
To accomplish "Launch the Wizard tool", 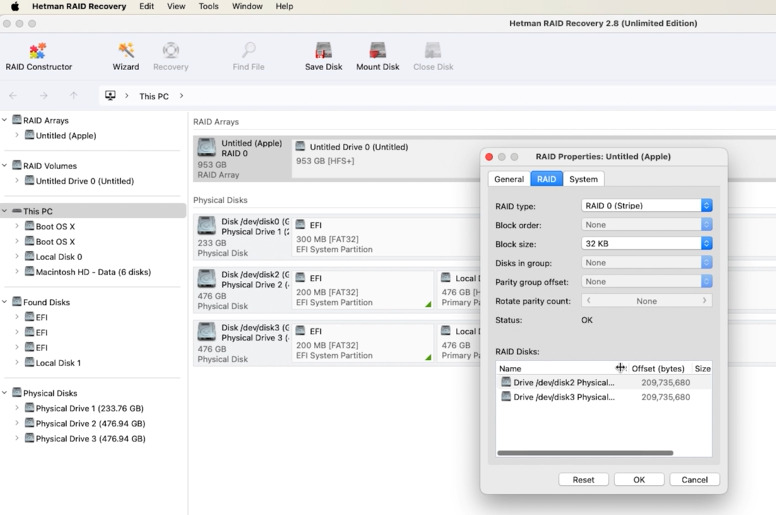I will click(126, 57).
